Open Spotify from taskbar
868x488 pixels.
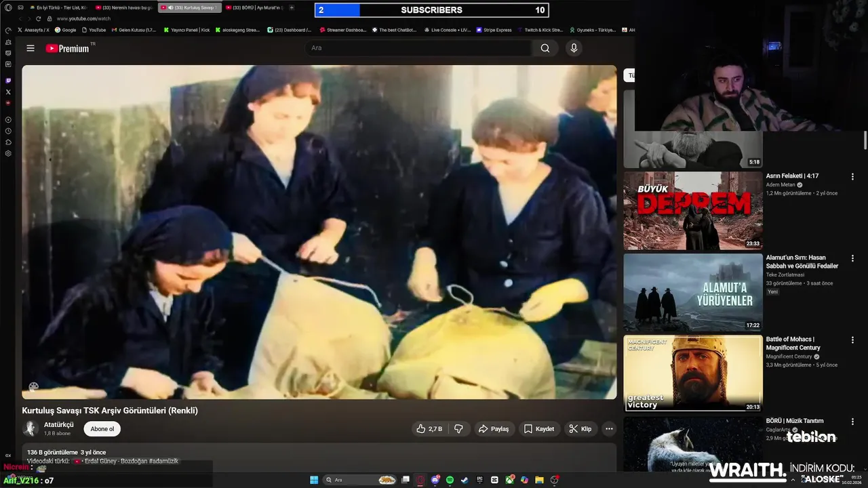pos(450,480)
